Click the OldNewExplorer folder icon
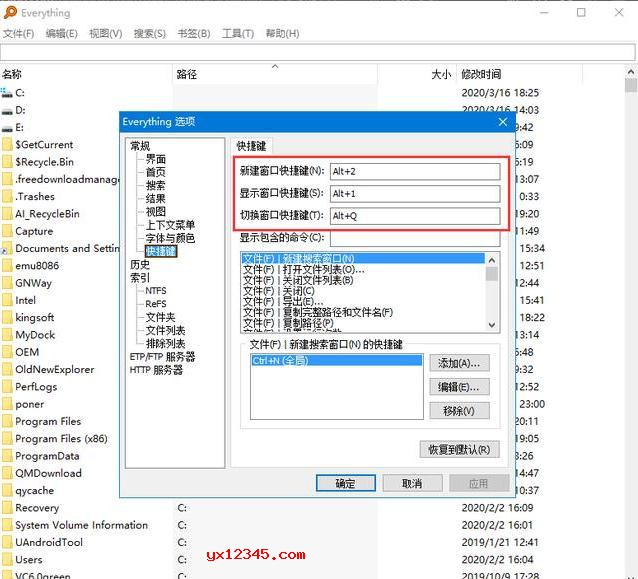Viewport: 638px width, 579px height. click(x=7, y=369)
